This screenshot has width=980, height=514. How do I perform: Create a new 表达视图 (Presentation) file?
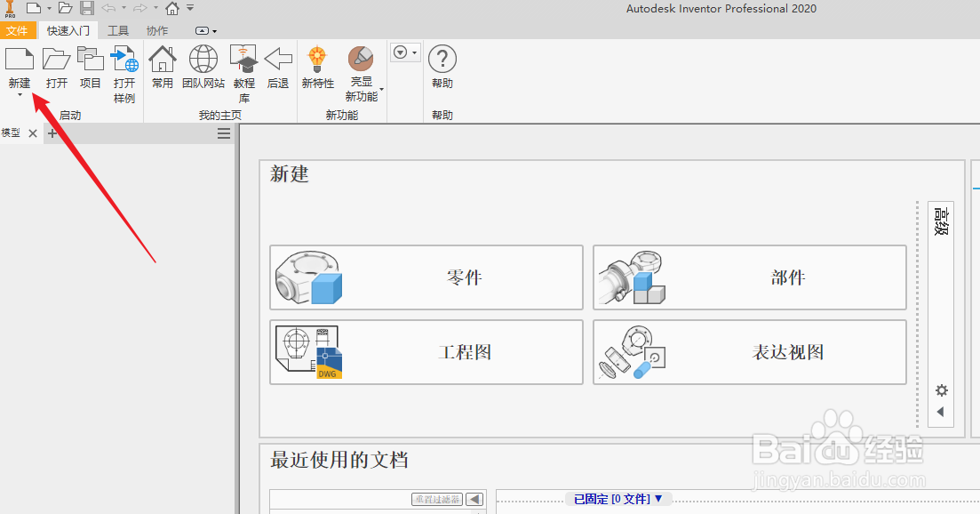pyautogui.click(x=749, y=352)
